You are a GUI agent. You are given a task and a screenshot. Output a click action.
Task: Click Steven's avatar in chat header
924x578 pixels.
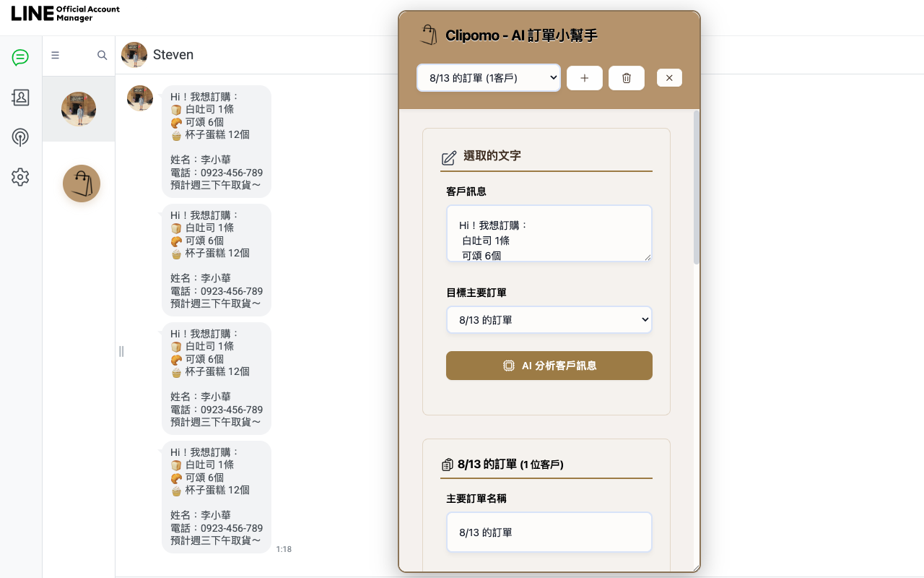pos(134,55)
